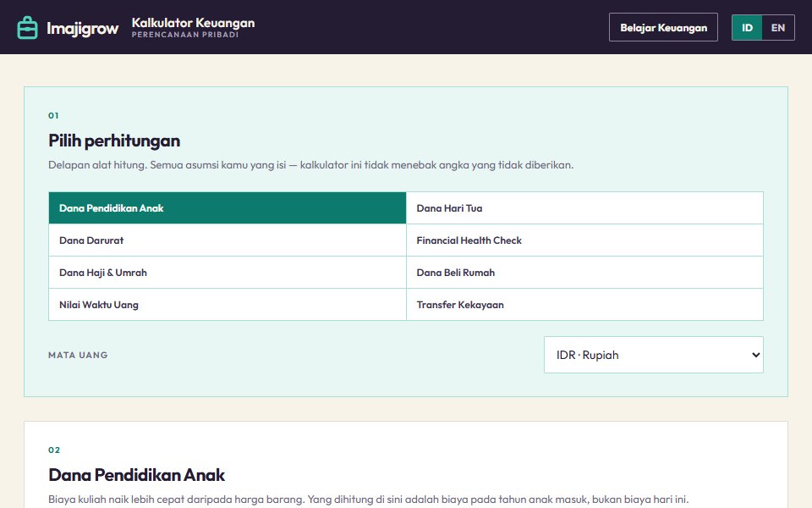Click the Imajigrow briefcase logo icon
This screenshot has width=812, height=508.
tap(27, 27)
